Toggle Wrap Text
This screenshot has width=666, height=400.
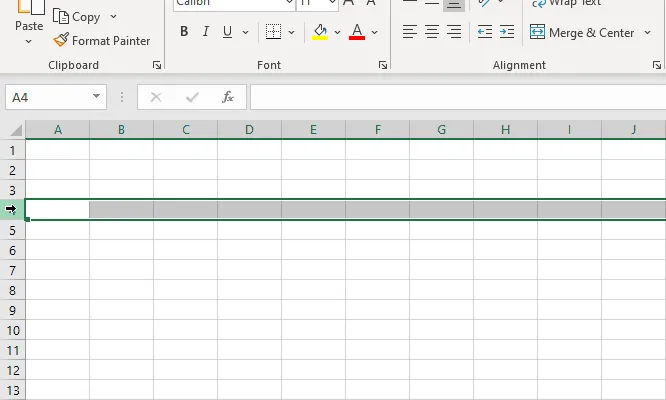(567, 3)
